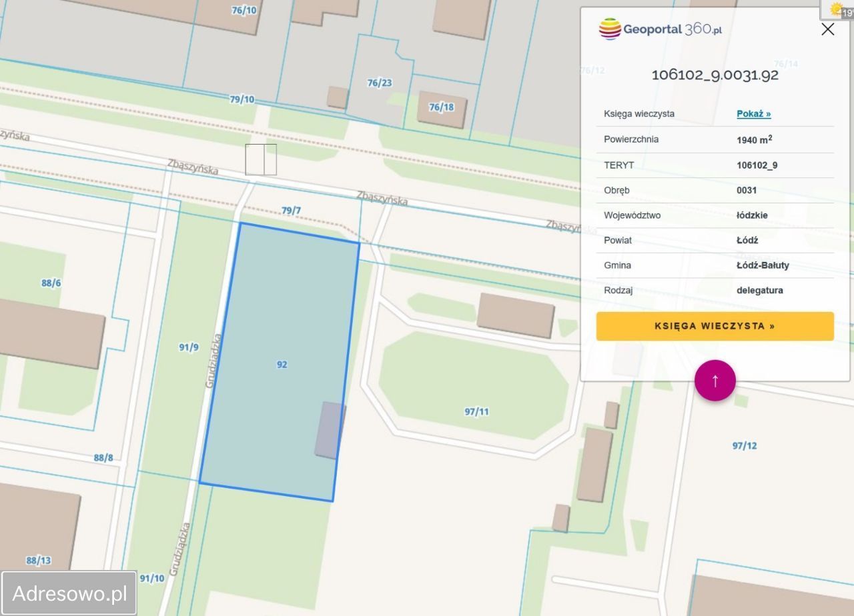854x616 pixels.
Task: Click the Geoportal360.pl logo
Action: click(x=661, y=29)
